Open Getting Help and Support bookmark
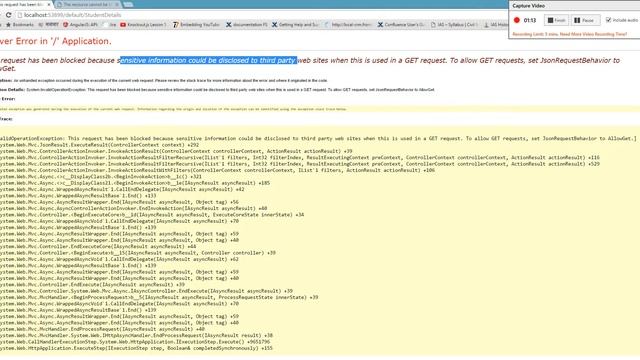The height and width of the screenshot is (360, 640). click(295, 25)
